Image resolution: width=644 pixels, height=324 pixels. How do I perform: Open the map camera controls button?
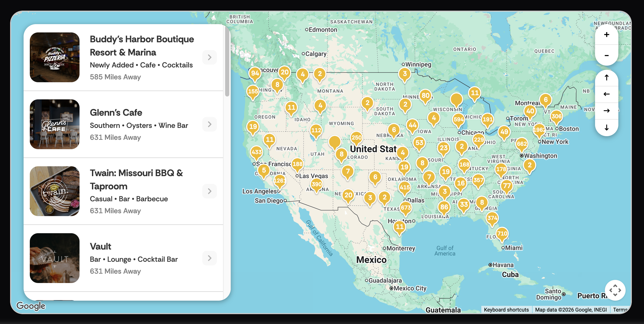[x=615, y=290]
